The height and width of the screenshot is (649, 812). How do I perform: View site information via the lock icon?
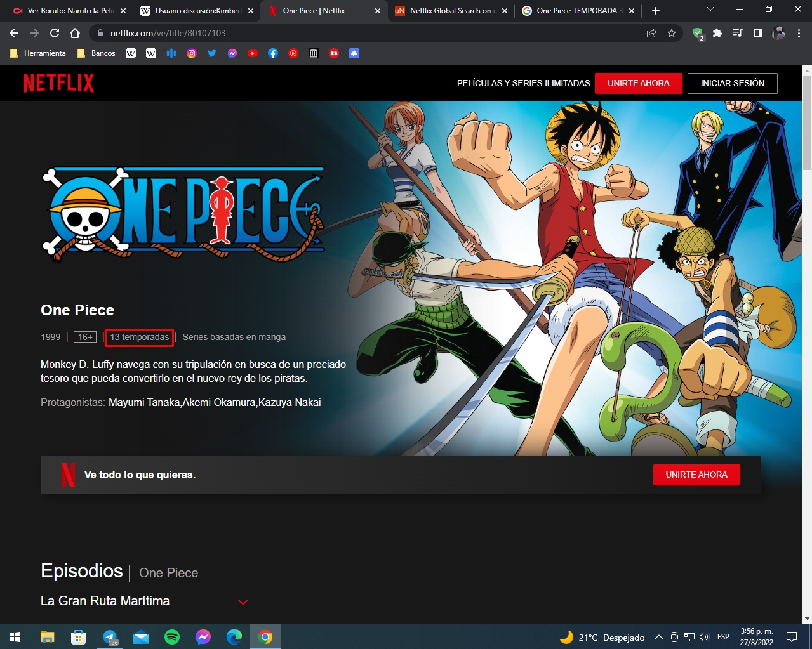tap(100, 33)
